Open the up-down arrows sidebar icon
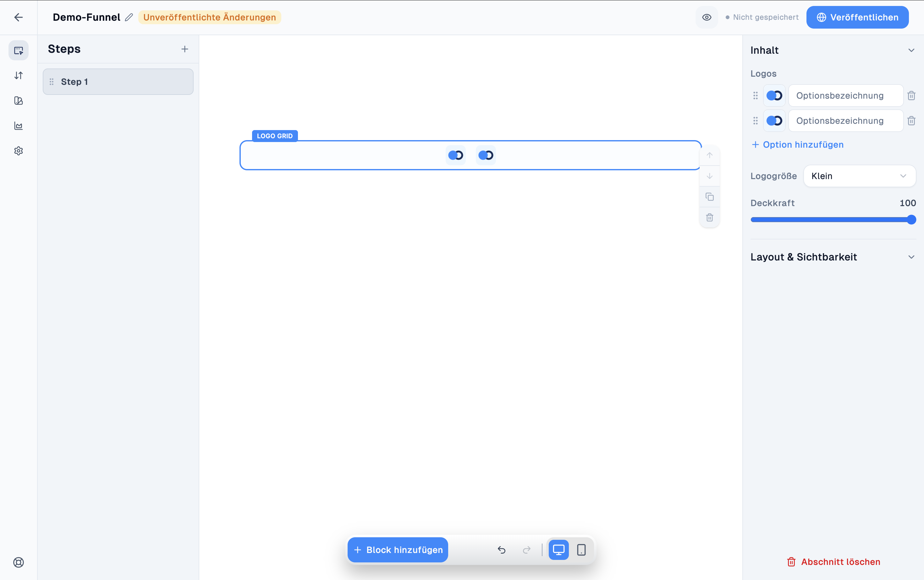Image resolution: width=924 pixels, height=580 pixels. pos(19,76)
